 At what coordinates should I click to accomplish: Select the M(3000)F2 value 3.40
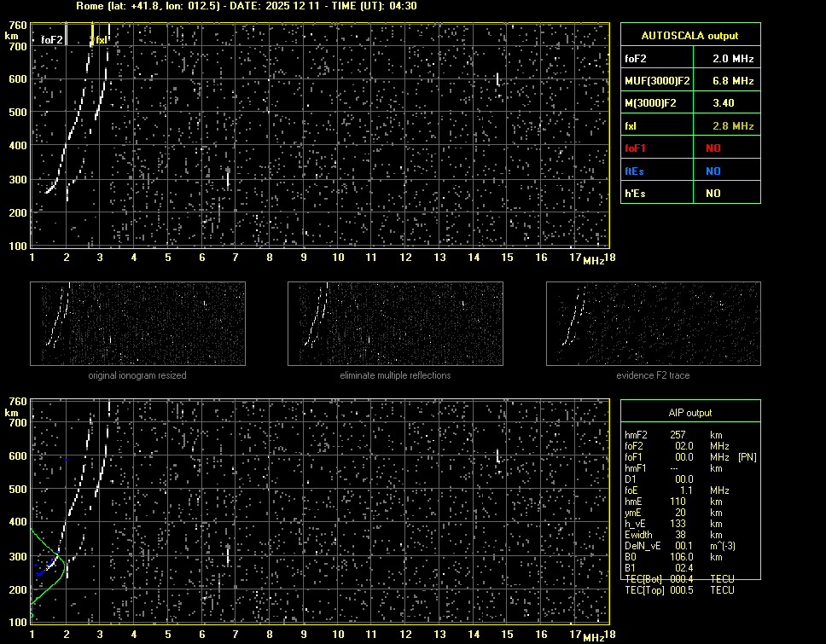(x=724, y=103)
